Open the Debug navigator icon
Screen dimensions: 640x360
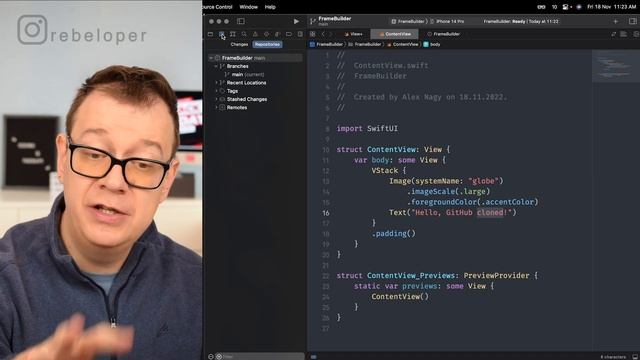pos(278,34)
